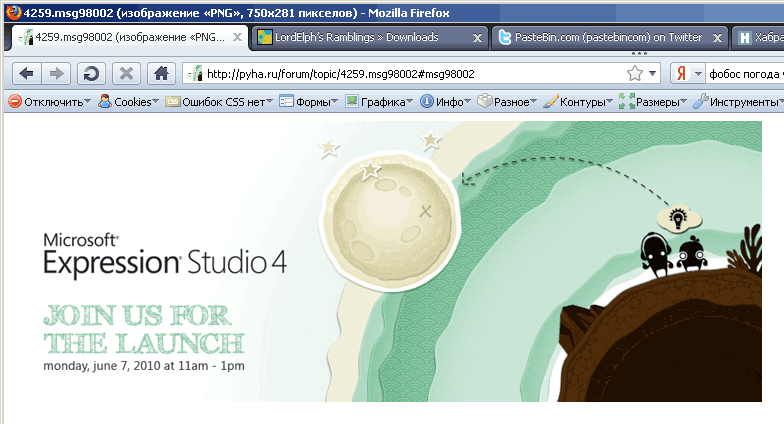This screenshot has width=784, height=432.
Task: Close the PasteBin.com Twitter tab
Action: pos(717,38)
